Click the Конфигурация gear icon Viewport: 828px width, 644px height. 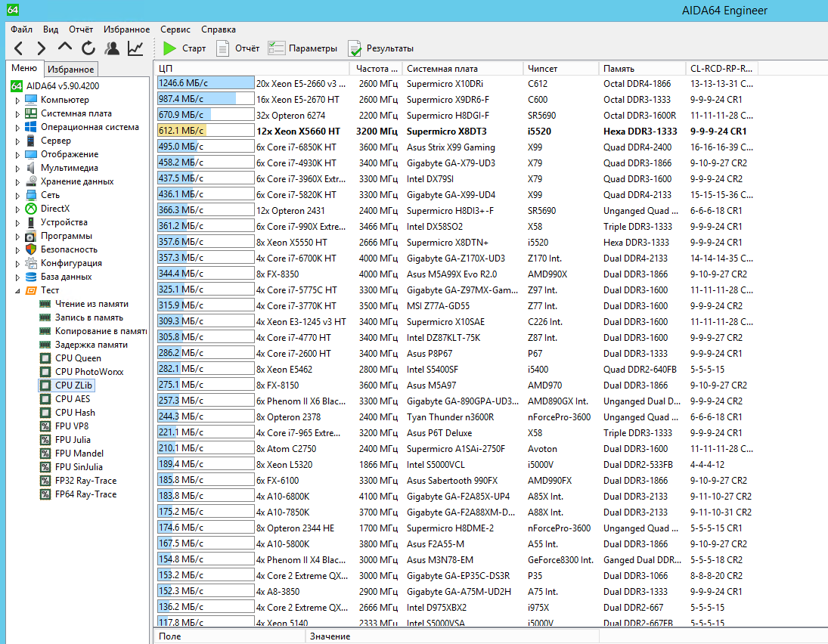pyautogui.click(x=31, y=263)
